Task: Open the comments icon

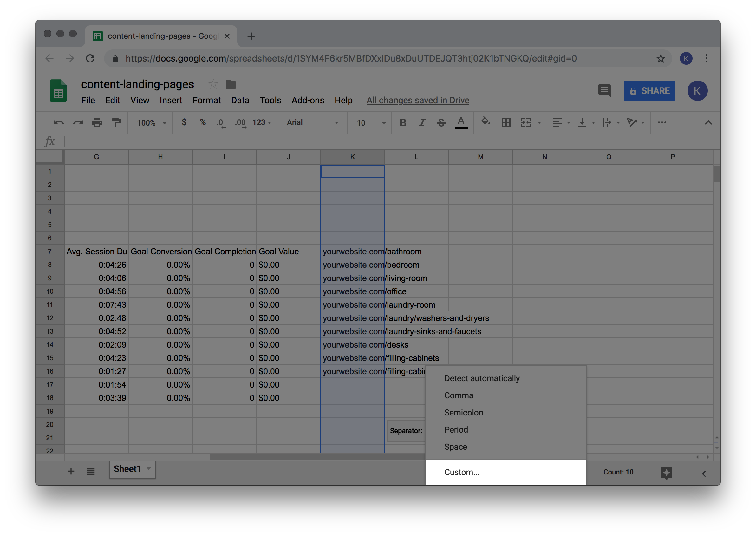Action: [604, 90]
